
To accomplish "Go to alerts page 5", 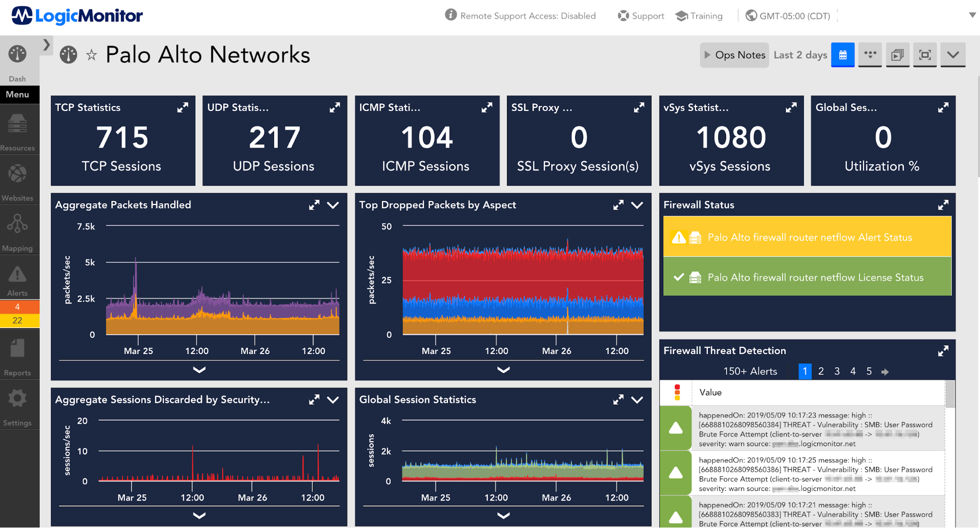I will point(869,371).
